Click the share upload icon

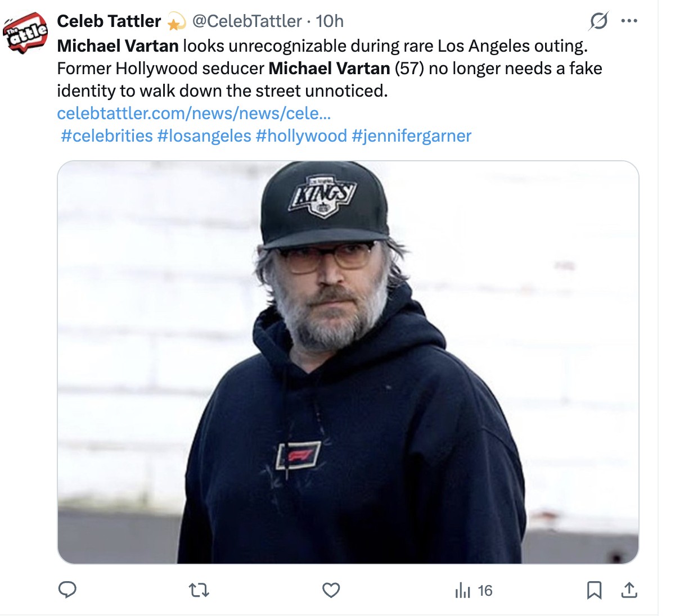click(x=629, y=590)
